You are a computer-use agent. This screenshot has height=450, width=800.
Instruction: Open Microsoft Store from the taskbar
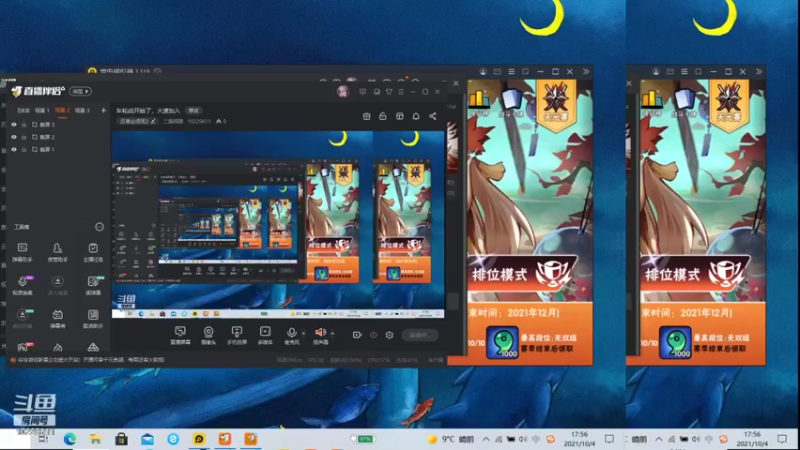click(x=121, y=439)
